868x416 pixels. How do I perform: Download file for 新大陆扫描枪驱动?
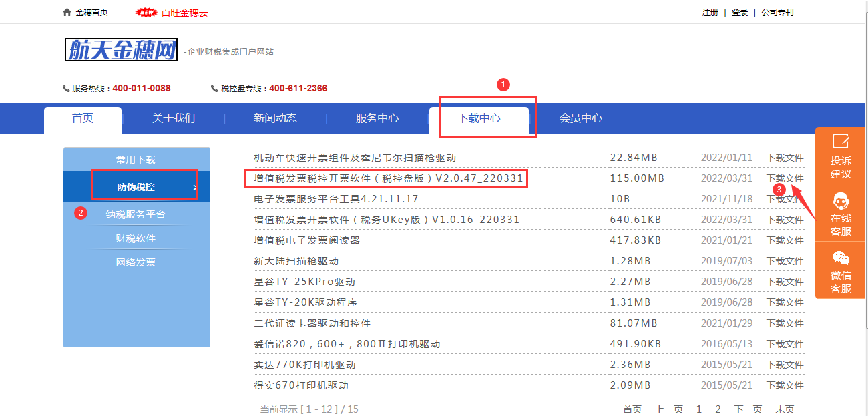point(785,261)
